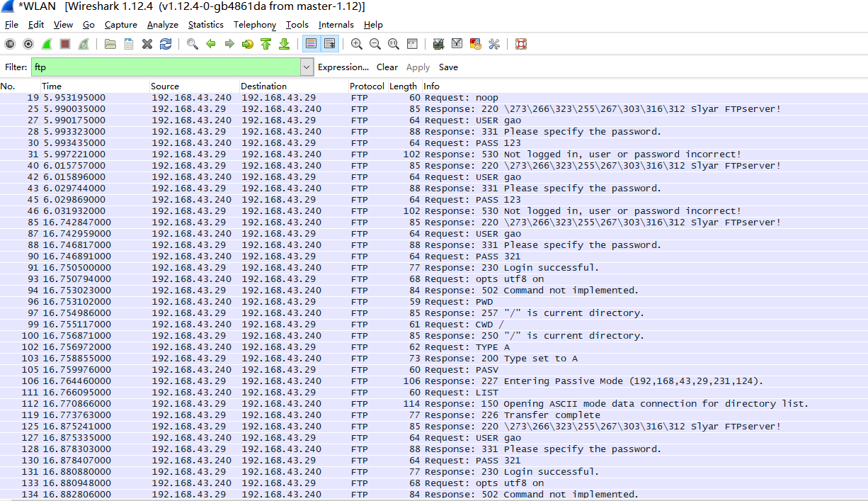This screenshot has width=868, height=501.
Task: Apply the display filter
Action: tap(418, 67)
